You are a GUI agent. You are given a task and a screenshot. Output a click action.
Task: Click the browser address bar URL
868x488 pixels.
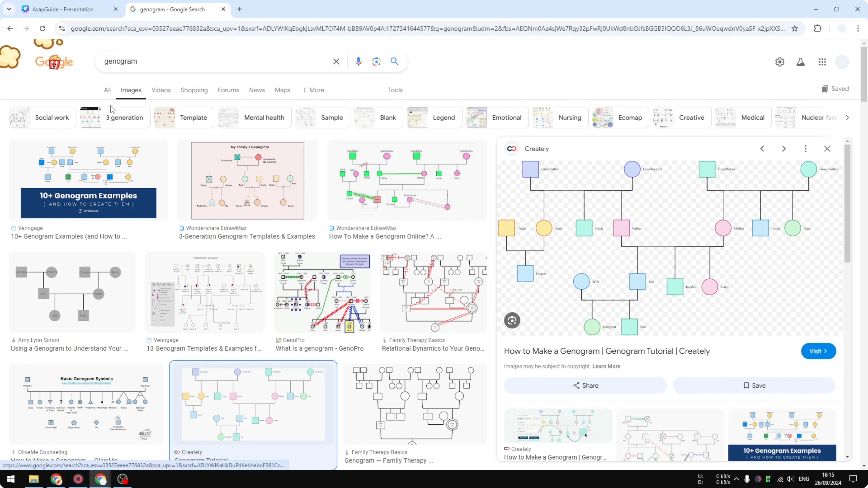427,29
